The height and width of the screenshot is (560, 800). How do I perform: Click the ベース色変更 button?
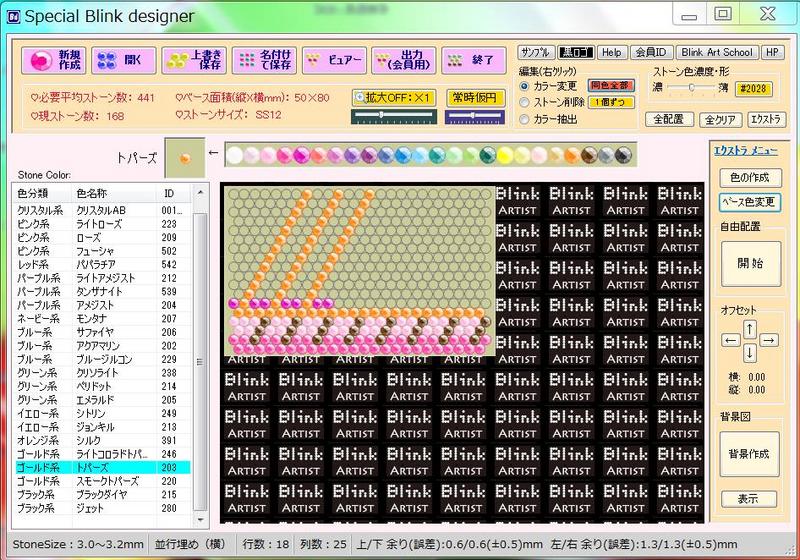749,202
